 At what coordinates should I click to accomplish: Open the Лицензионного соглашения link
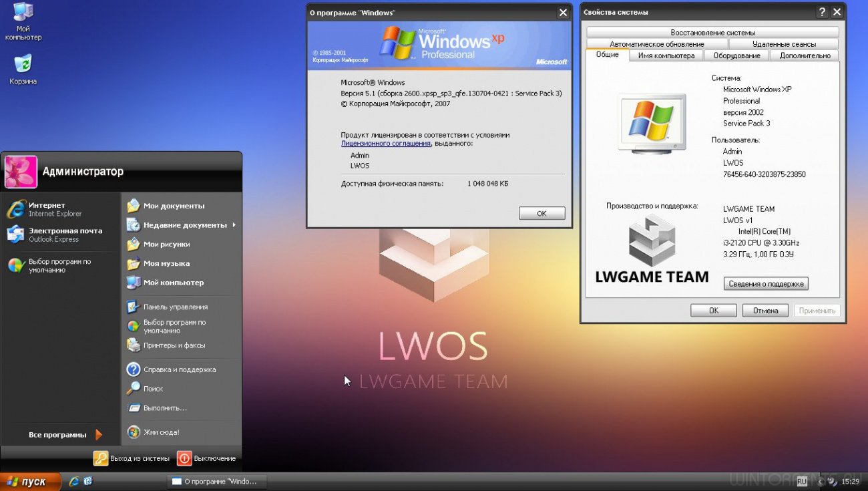click(x=385, y=143)
